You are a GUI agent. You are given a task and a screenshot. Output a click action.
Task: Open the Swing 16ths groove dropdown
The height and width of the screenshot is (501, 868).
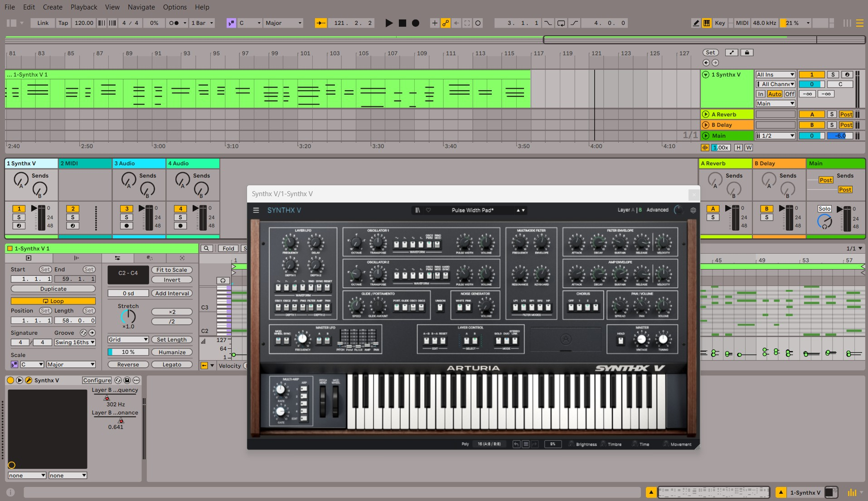75,342
